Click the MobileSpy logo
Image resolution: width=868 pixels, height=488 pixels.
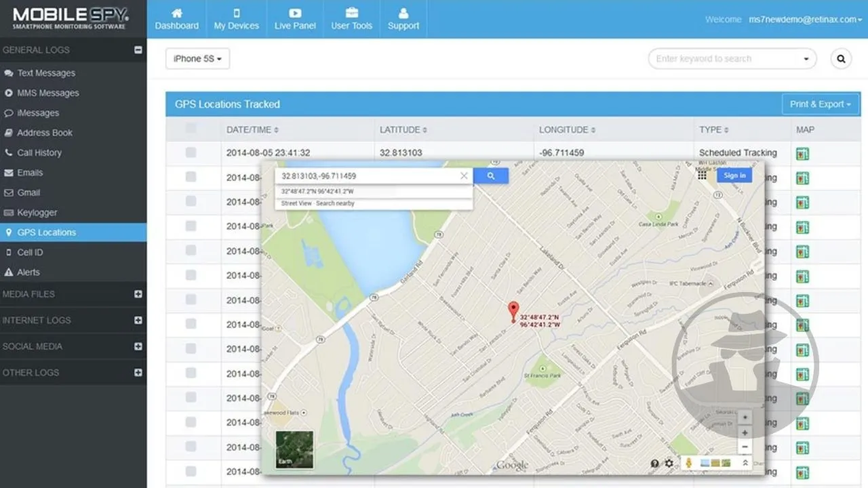click(70, 18)
